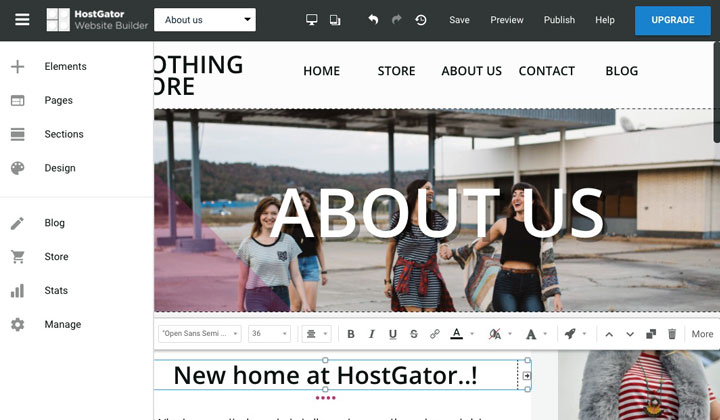Click the UPGRADE button

[x=673, y=20]
